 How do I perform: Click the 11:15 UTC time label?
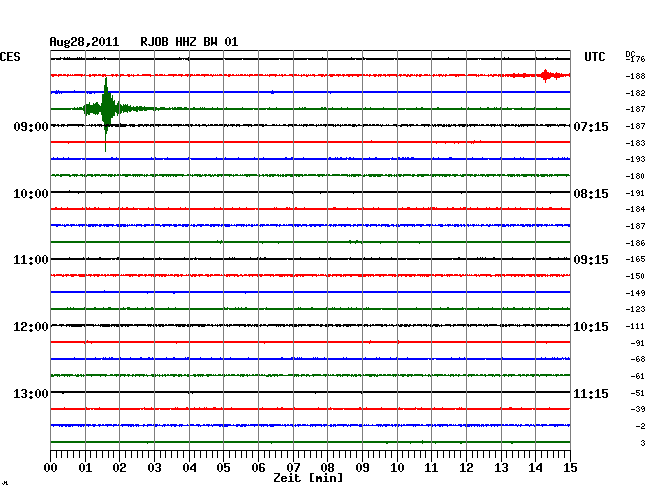pos(591,393)
